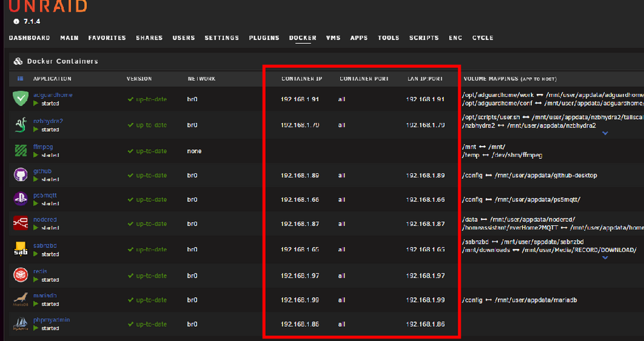This screenshot has height=341, width=644.
Task: Click the nodered red flow icon
Action: pos(21,223)
